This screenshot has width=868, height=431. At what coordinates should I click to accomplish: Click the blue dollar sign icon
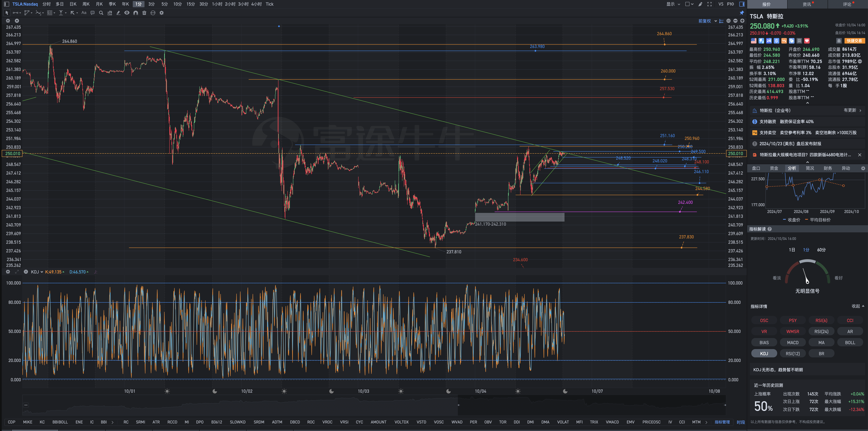click(777, 41)
